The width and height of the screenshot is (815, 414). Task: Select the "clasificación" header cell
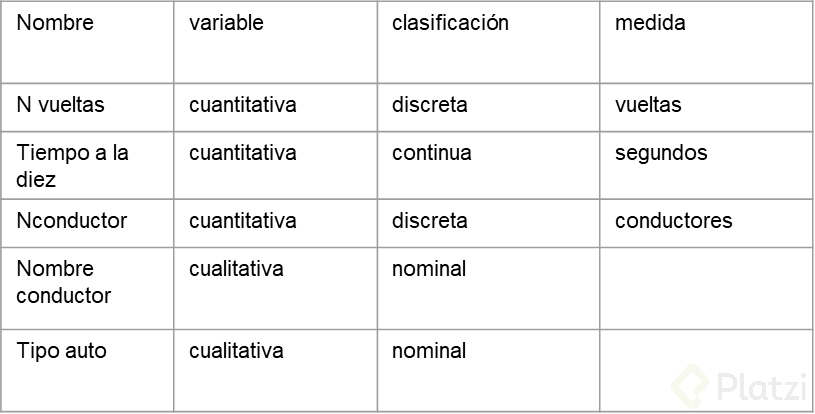[x=450, y=23]
